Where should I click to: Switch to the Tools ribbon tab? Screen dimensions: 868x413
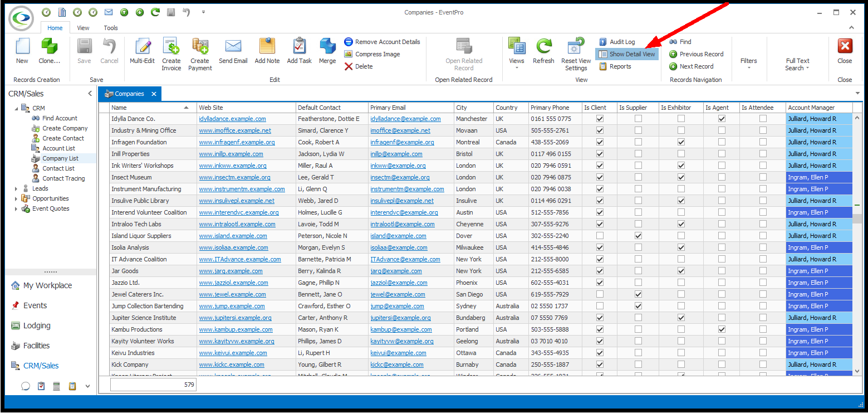111,28
